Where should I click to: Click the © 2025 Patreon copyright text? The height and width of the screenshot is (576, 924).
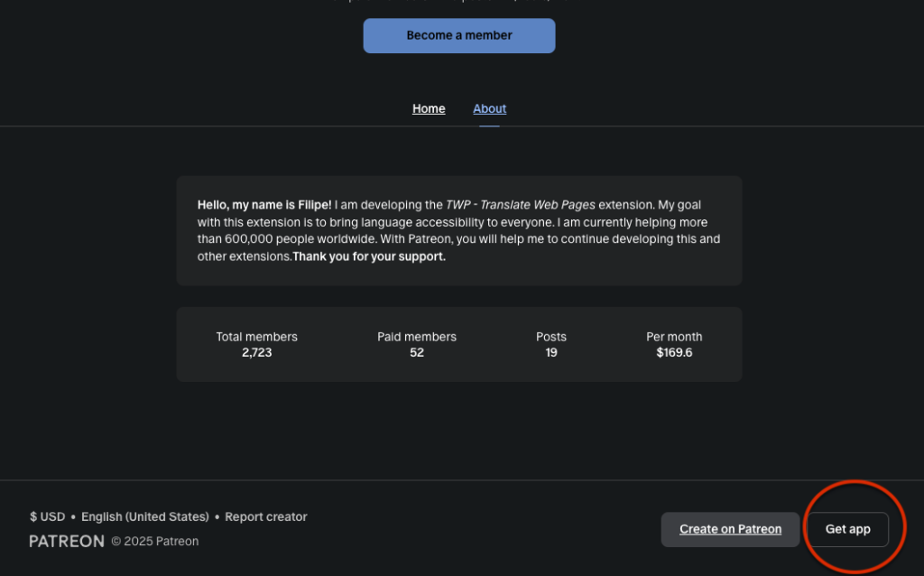(155, 542)
